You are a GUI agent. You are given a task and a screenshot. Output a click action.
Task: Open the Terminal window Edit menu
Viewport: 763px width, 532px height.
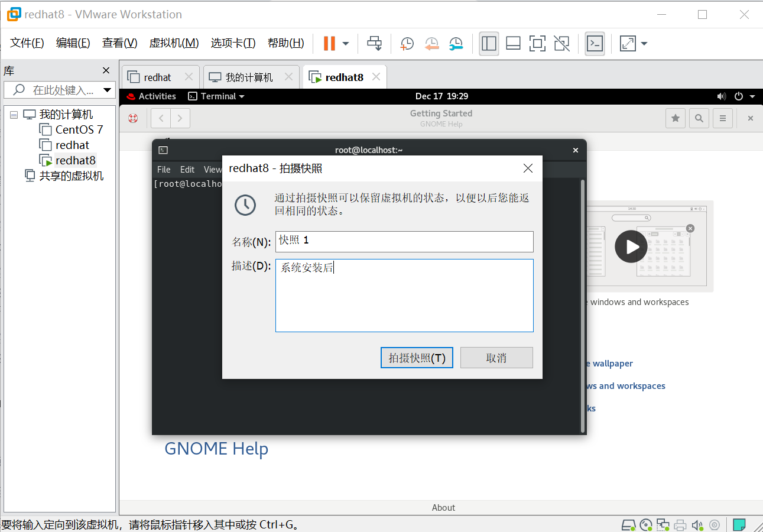pos(187,169)
